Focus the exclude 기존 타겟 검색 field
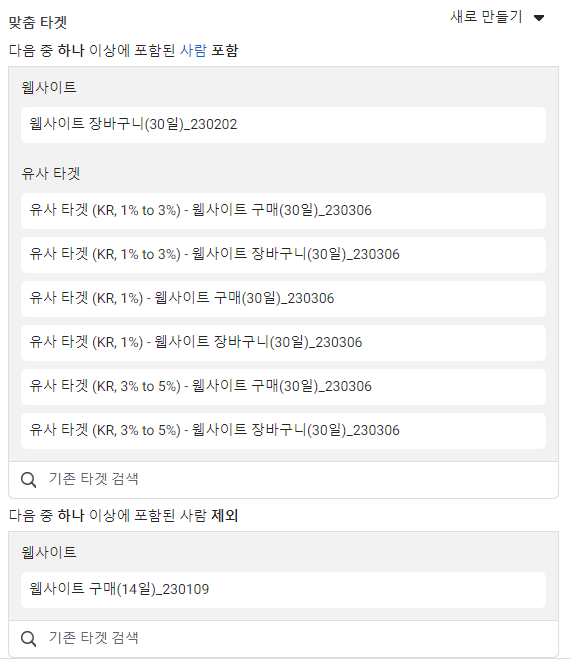This screenshot has height=661, width=571. point(283,638)
